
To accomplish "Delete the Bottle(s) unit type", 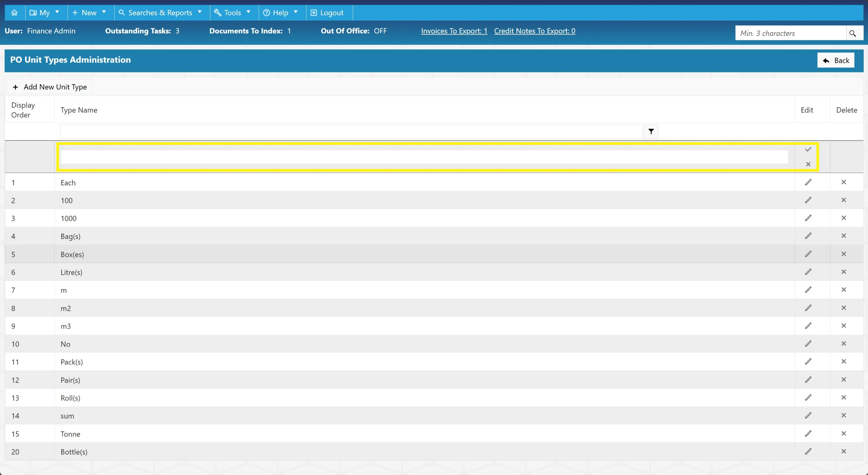I will (843, 451).
